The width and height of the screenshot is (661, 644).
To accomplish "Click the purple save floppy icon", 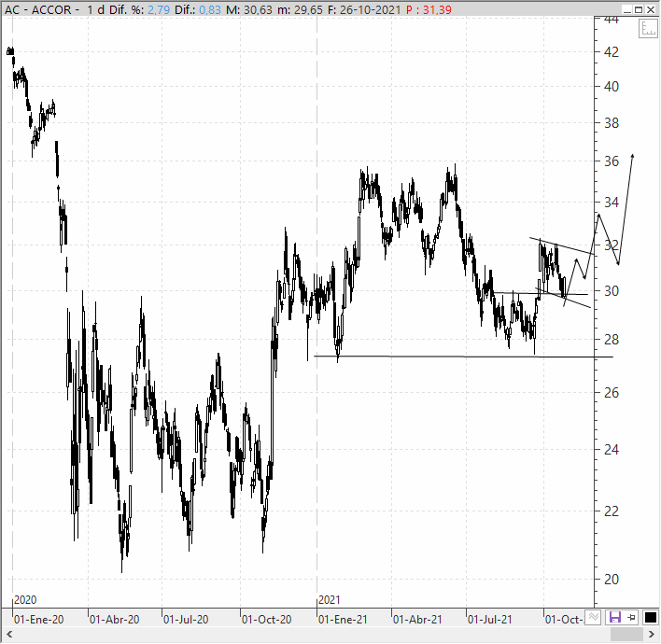I will 615,618.
